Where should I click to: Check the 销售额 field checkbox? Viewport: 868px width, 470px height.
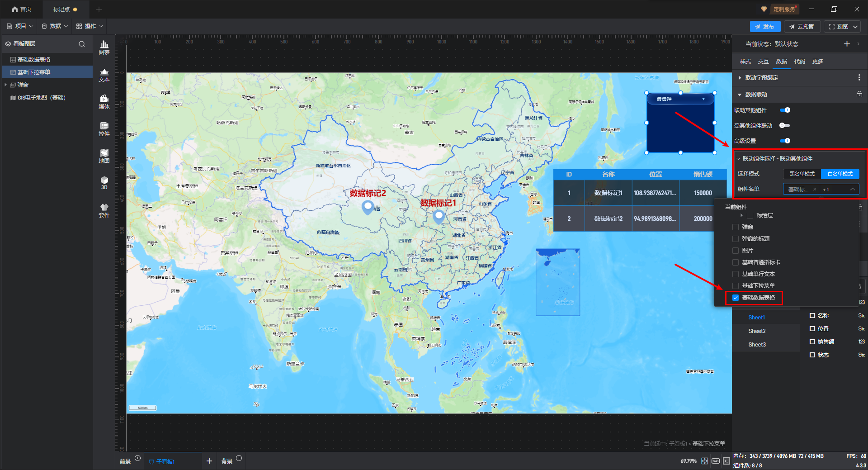click(x=812, y=342)
